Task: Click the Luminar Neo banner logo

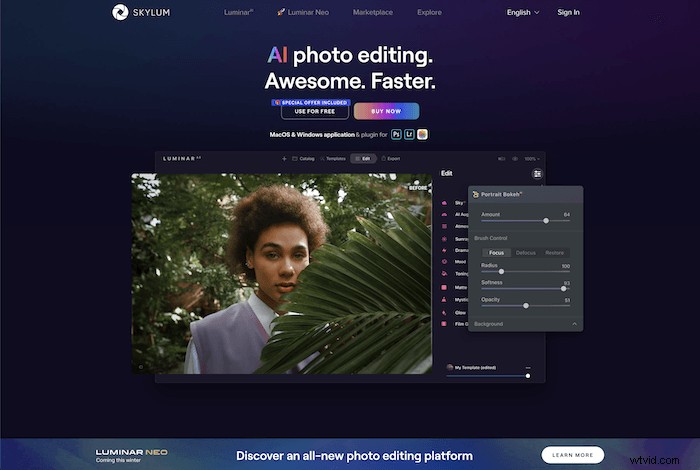Action: point(132,452)
